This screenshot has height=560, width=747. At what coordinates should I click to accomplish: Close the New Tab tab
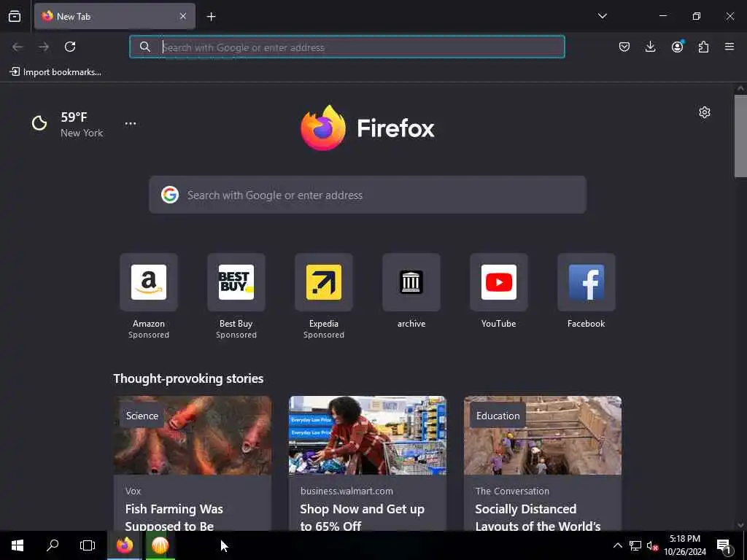tap(183, 16)
